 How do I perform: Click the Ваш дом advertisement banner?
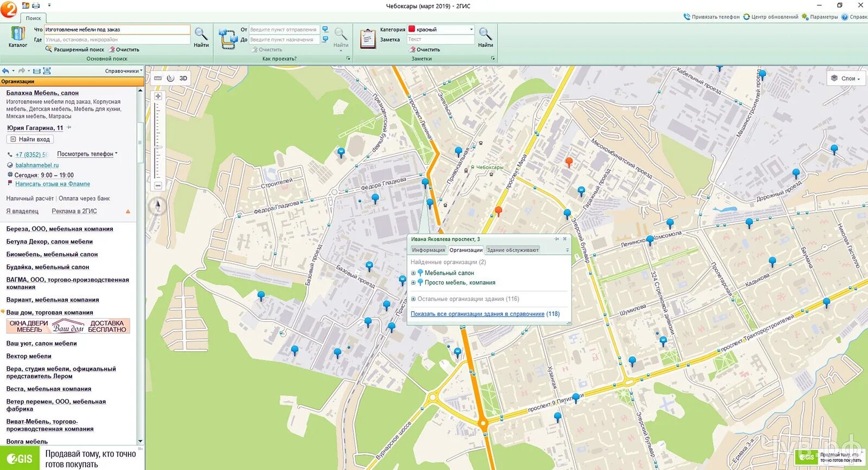(x=68, y=326)
